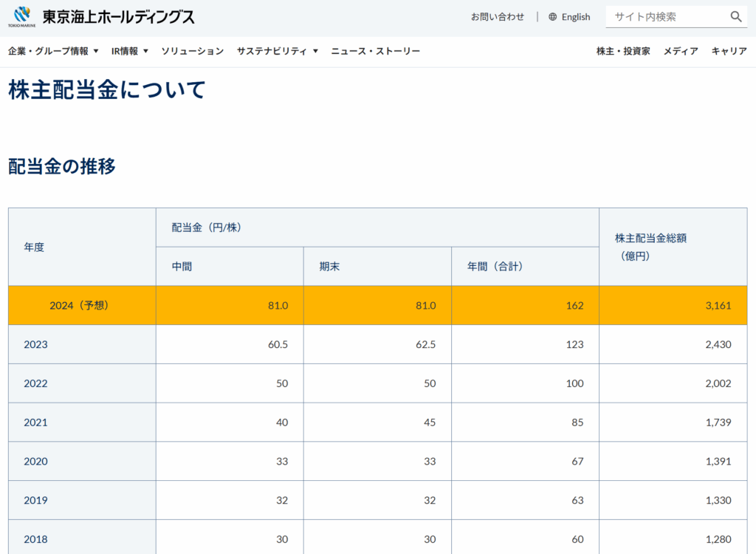Open the 企業・グループ情報 menu
The height and width of the screenshot is (554, 756).
[48, 51]
